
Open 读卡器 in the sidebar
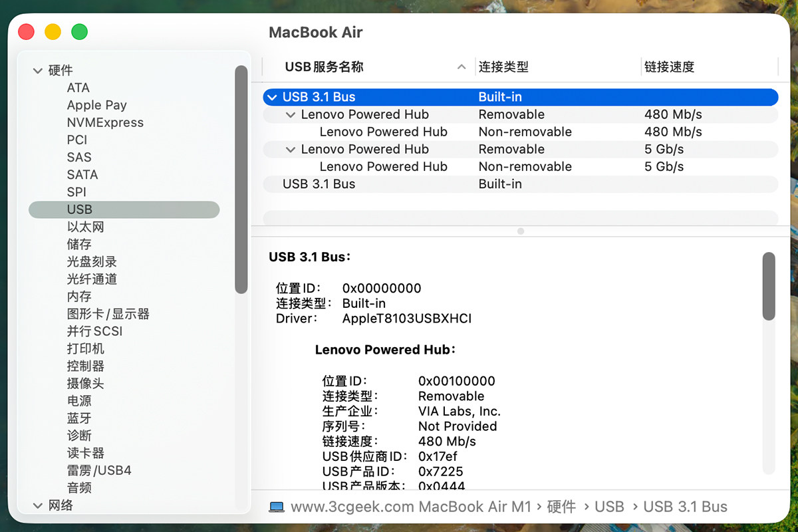(85, 453)
